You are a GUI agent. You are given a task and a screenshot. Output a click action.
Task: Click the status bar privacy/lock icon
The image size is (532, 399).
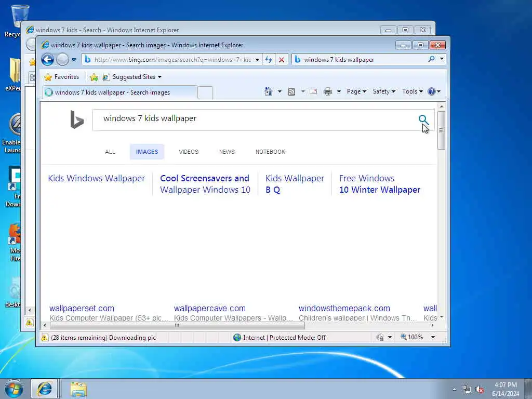coord(380,337)
